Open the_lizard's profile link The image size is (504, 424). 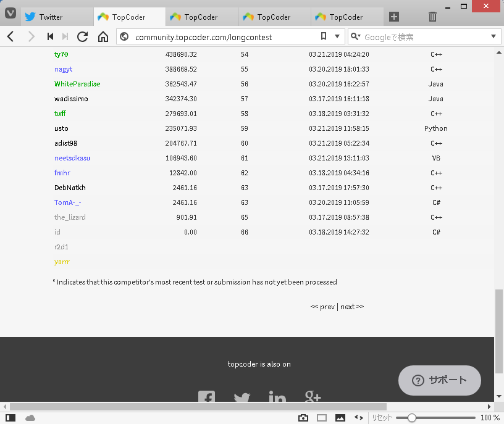[70, 217]
